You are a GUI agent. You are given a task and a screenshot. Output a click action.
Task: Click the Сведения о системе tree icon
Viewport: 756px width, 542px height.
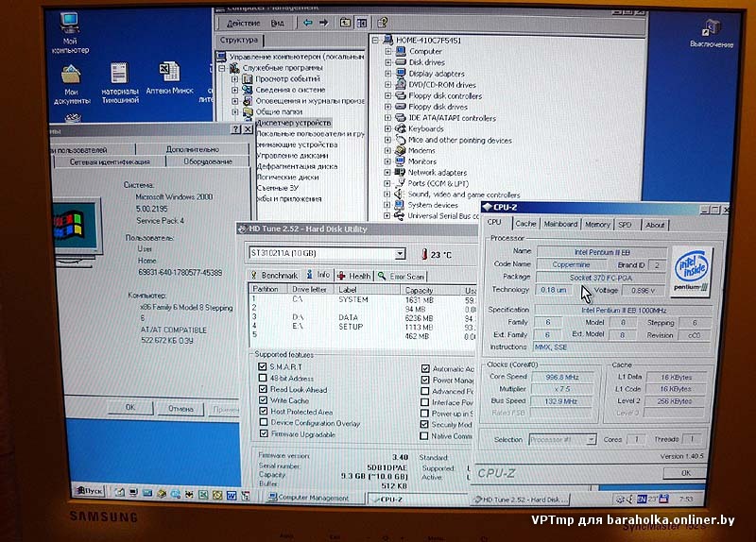tap(248, 90)
